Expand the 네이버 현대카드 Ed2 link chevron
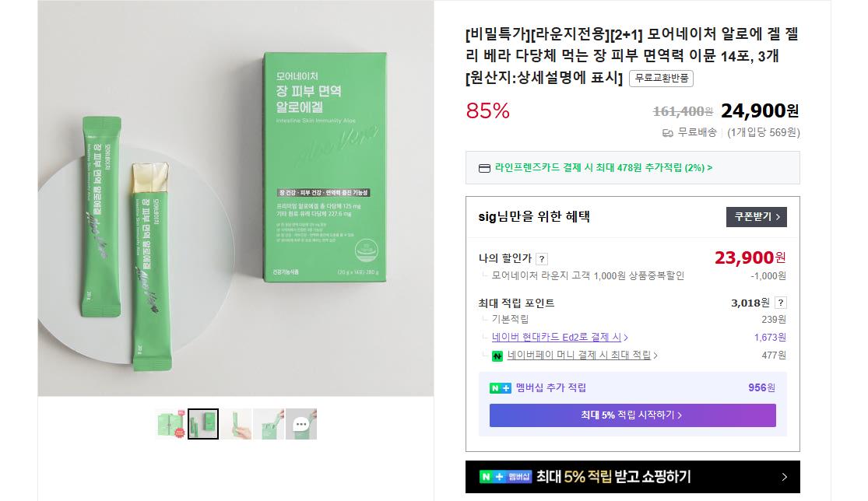The width and height of the screenshot is (868, 501). (x=626, y=338)
